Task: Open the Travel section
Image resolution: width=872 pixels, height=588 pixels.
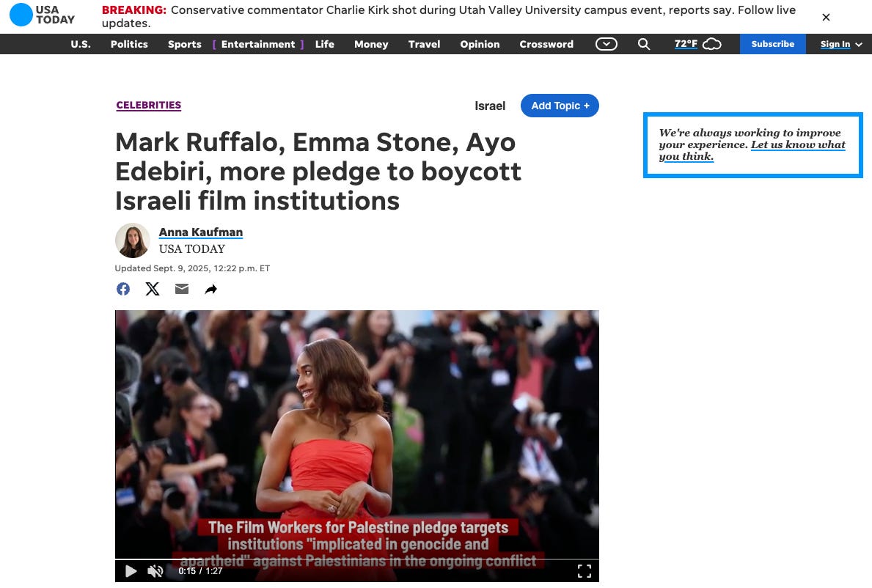Action: [x=424, y=44]
